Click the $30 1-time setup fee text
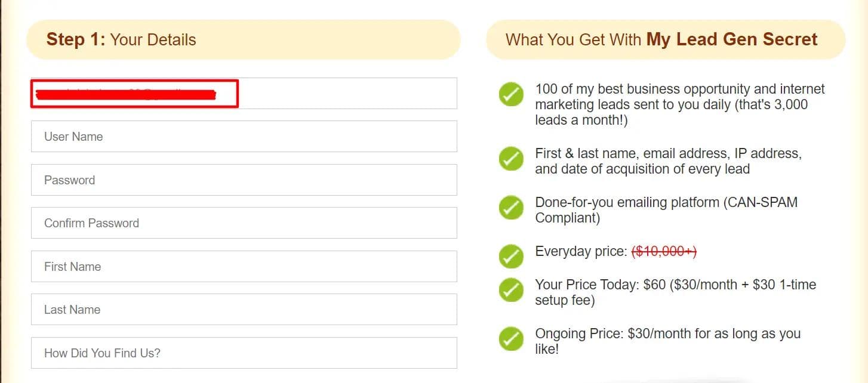The height and width of the screenshot is (383, 868). (675, 292)
